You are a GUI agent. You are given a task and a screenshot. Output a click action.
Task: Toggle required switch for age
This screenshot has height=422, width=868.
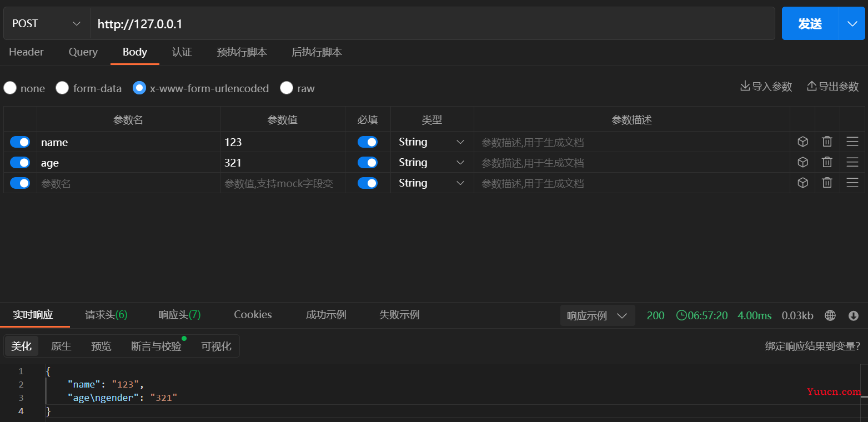click(x=368, y=163)
